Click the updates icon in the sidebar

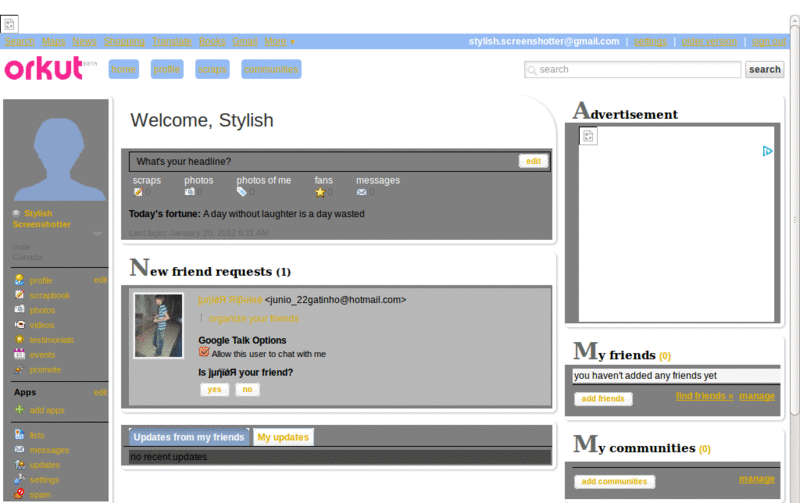(x=19, y=464)
